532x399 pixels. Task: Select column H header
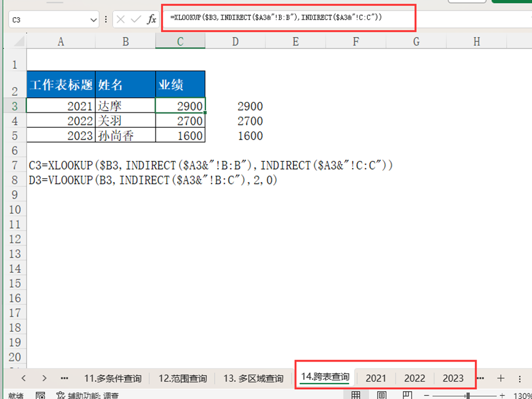[x=477, y=41]
